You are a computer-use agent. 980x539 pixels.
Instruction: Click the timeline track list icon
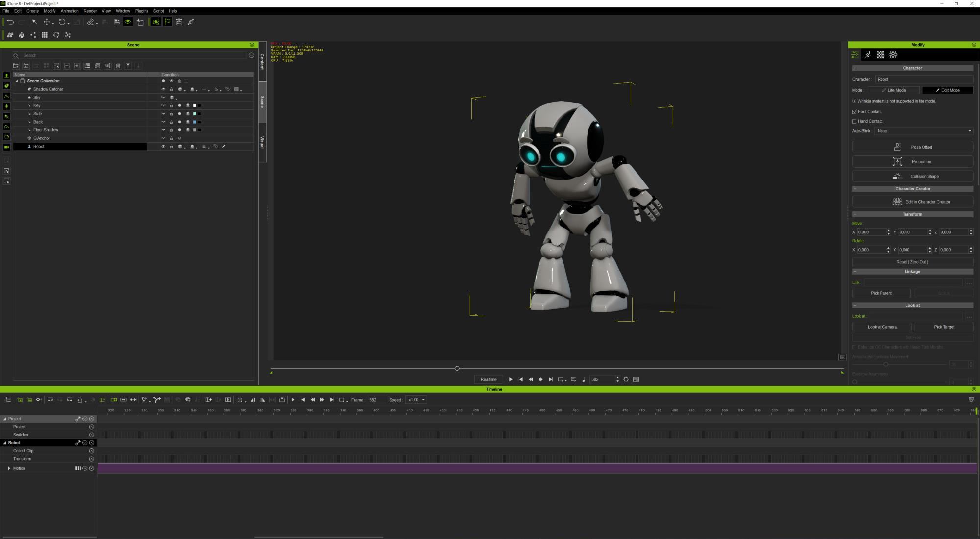tap(8, 400)
